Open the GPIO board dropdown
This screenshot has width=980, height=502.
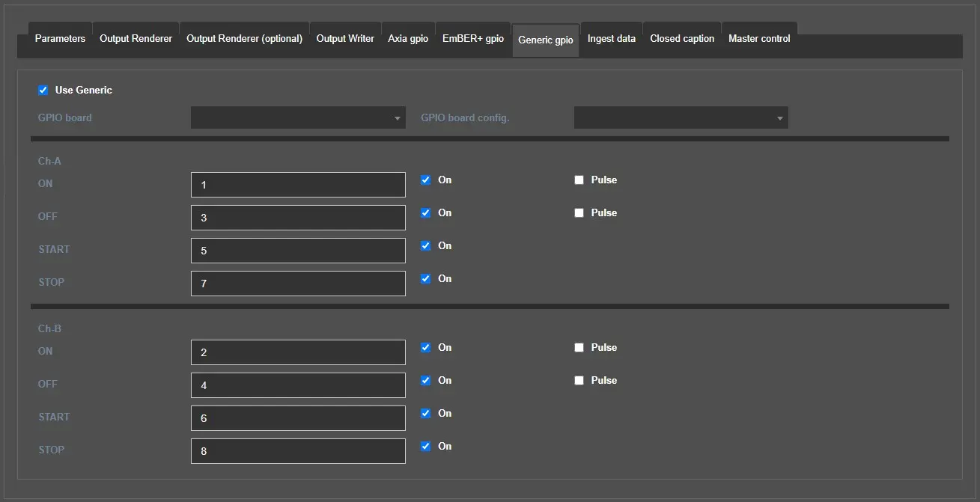pyautogui.click(x=298, y=118)
